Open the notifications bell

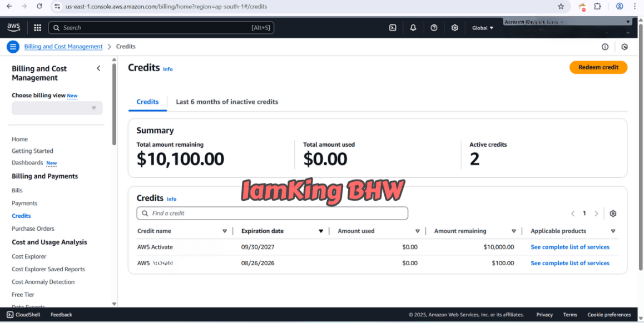(413, 28)
